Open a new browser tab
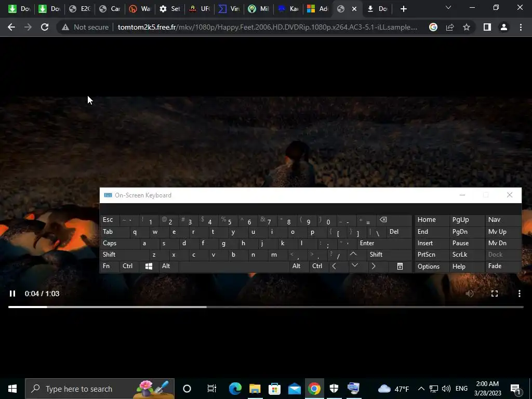532x399 pixels. click(403, 9)
